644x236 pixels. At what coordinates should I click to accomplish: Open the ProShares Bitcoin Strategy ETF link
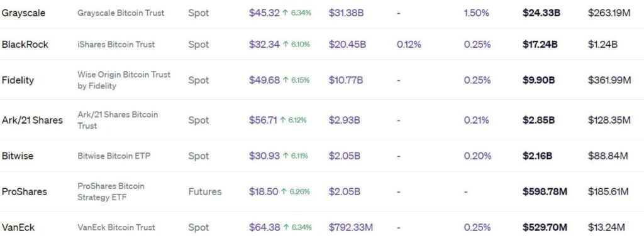111,192
